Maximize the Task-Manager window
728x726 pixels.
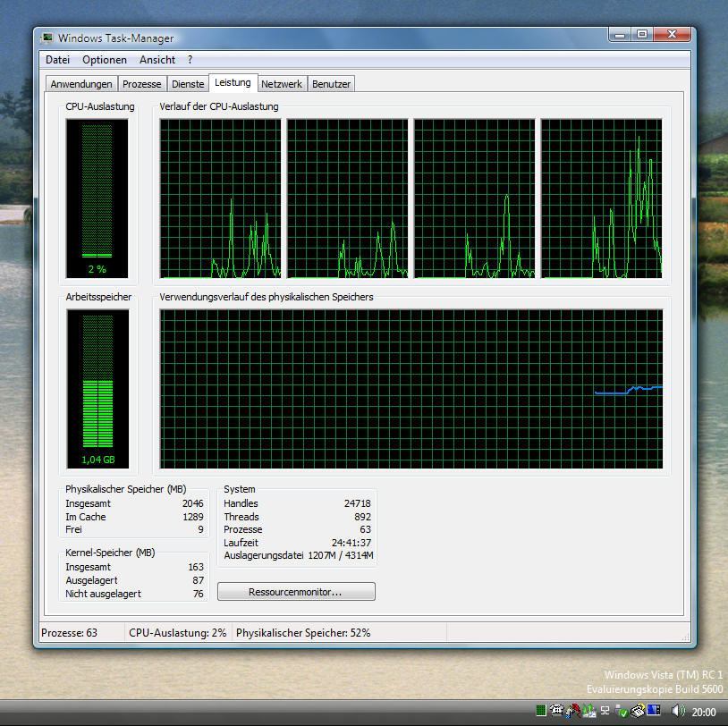pos(642,34)
